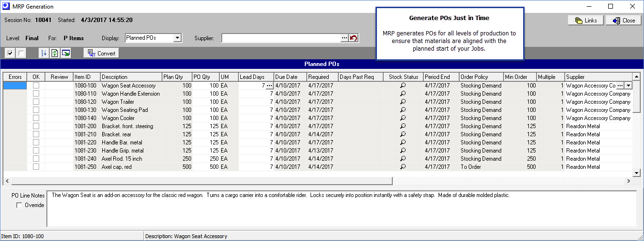Select the 'Handle Grip. metal' description cell
Viewport: 644px width, 241px height.
[x=131, y=151]
